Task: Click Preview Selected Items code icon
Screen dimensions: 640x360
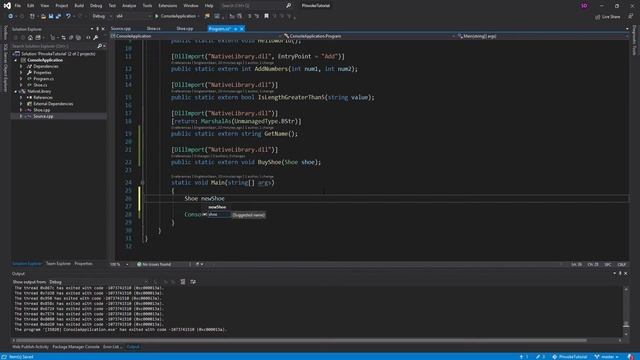Action: (88, 38)
